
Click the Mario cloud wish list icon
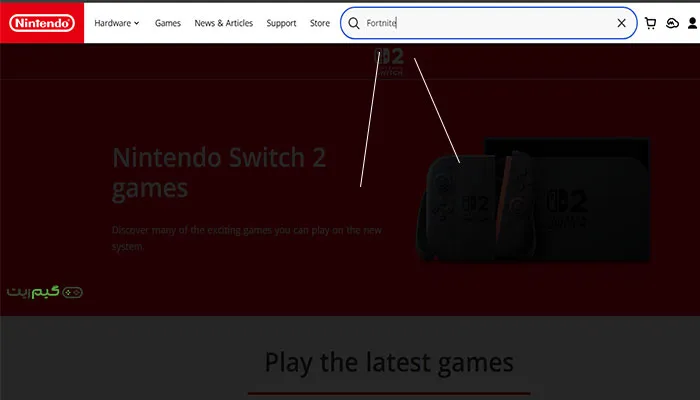pos(672,23)
